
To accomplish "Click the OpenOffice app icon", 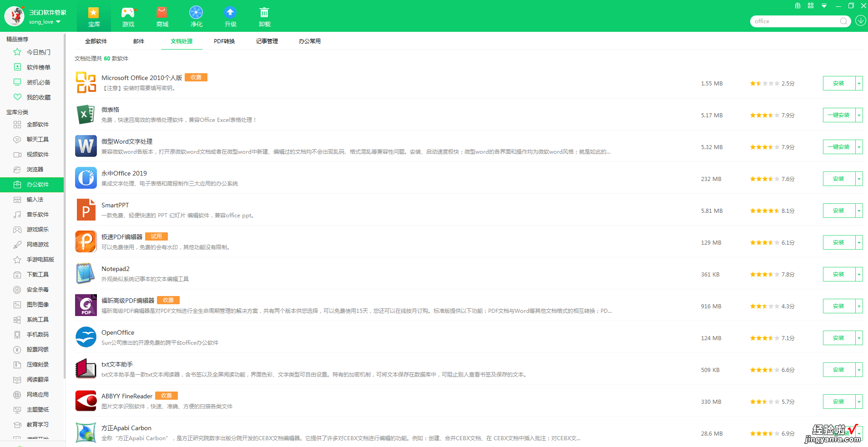I will 86,337.
